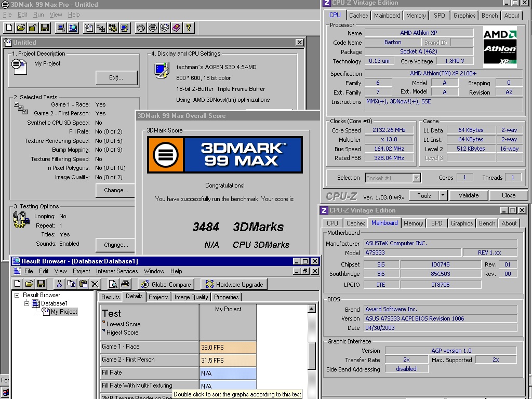
Task: Click Close project folder icon in 3DMark toolbar
Action: [33, 28]
